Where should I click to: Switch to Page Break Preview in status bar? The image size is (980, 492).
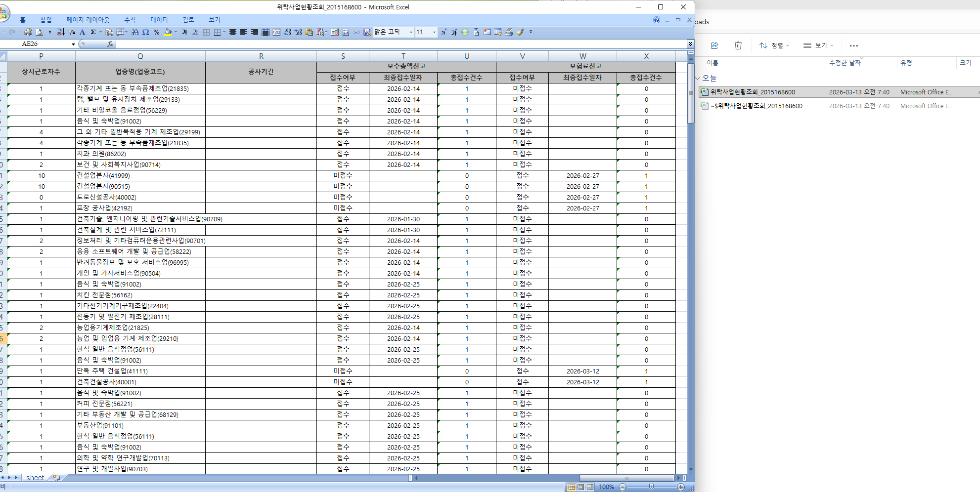click(589, 487)
